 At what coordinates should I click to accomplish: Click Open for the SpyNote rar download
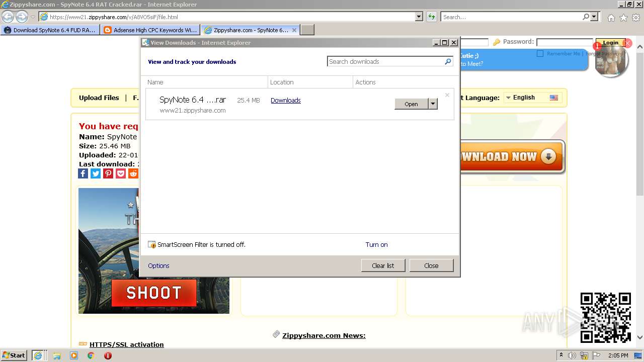pos(411,104)
